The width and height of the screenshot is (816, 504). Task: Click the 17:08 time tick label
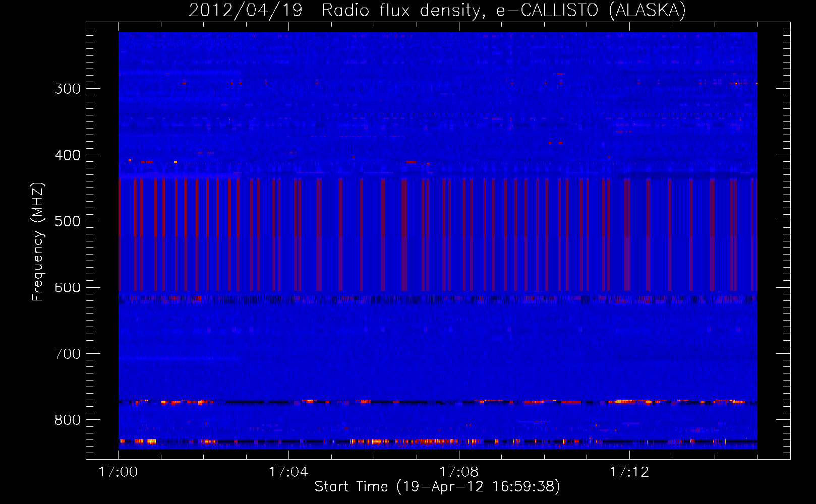click(459, 472)
